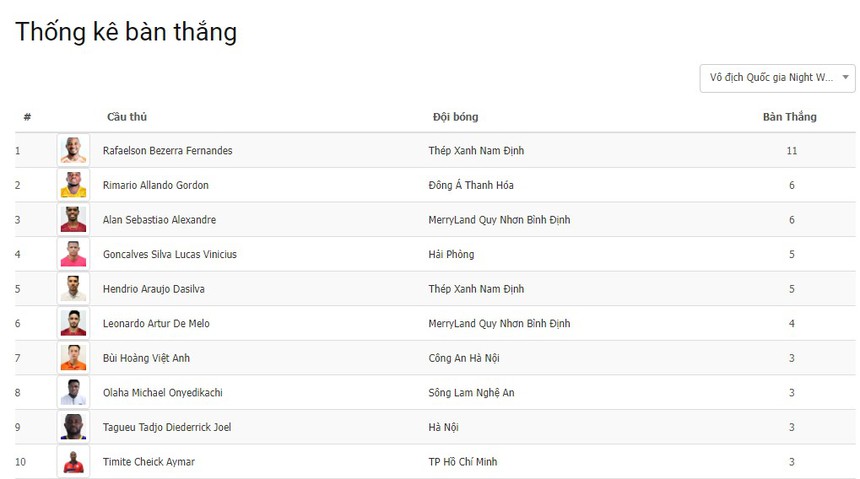Select team Đông Á Thanh Hóa

click(x=471, y=185)
